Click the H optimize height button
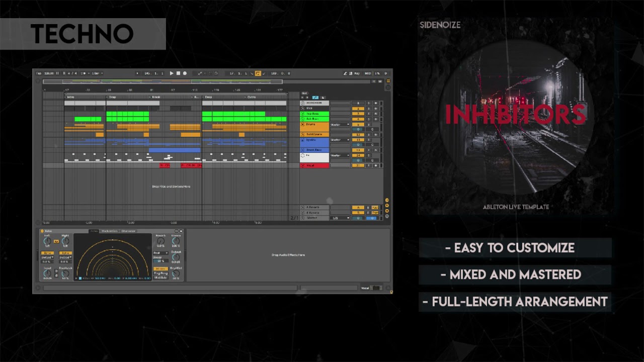This screenshot has width=644, height=362. pos(374,81)
